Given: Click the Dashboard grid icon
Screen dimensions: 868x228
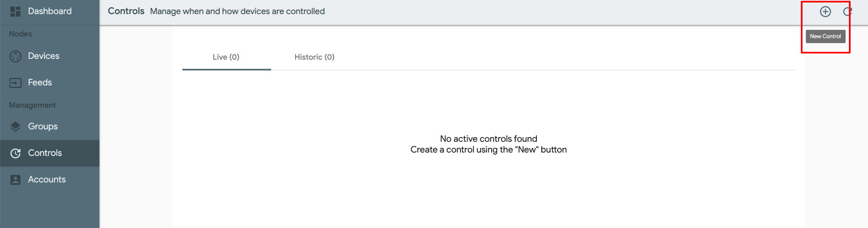Looking at the screenshot, I should (x=15, y=12).
